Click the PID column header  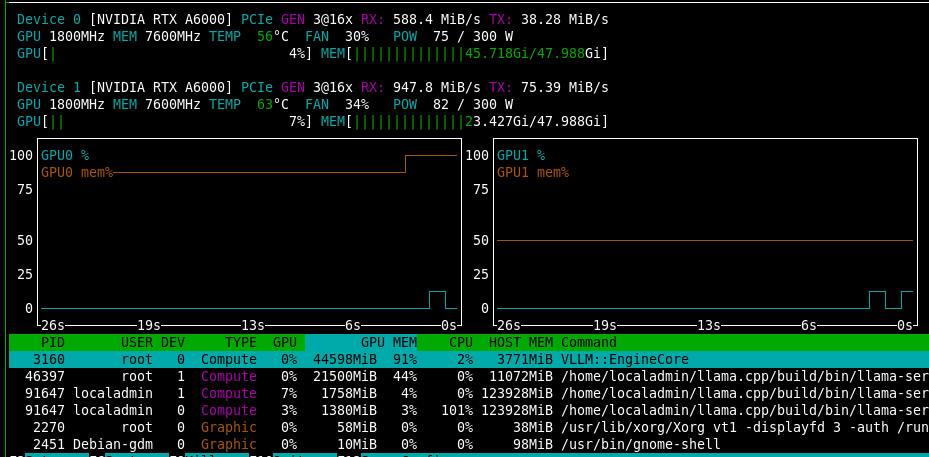53,342
